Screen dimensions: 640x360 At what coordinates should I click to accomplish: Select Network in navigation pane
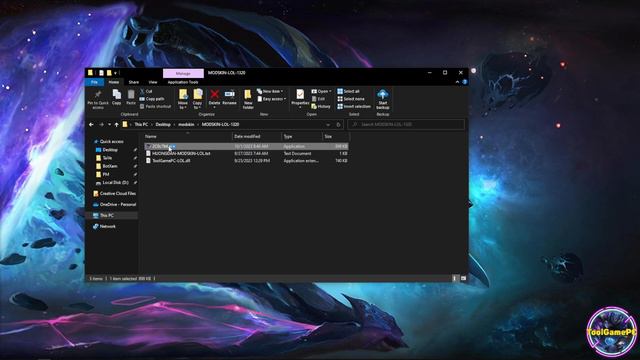click(108, 227)
